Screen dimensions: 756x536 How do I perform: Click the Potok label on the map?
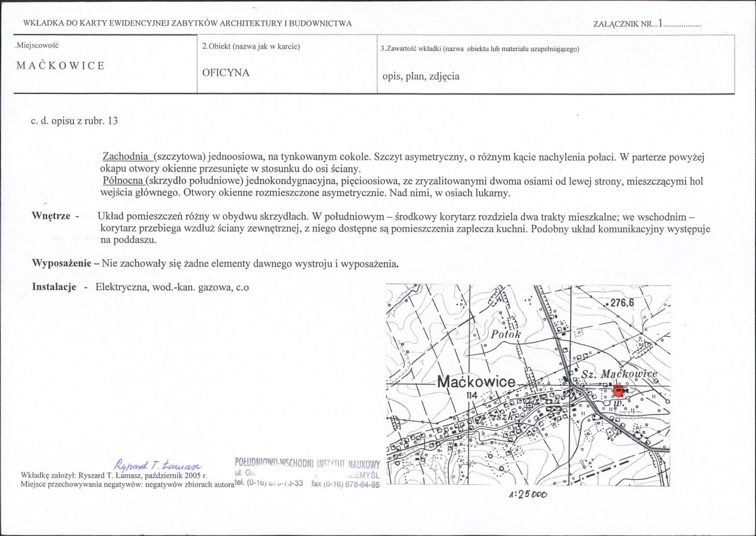pos(505,335)
